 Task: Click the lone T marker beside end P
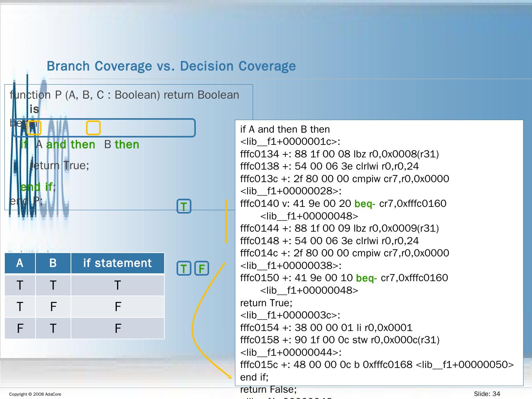click(x=184, y=207)
